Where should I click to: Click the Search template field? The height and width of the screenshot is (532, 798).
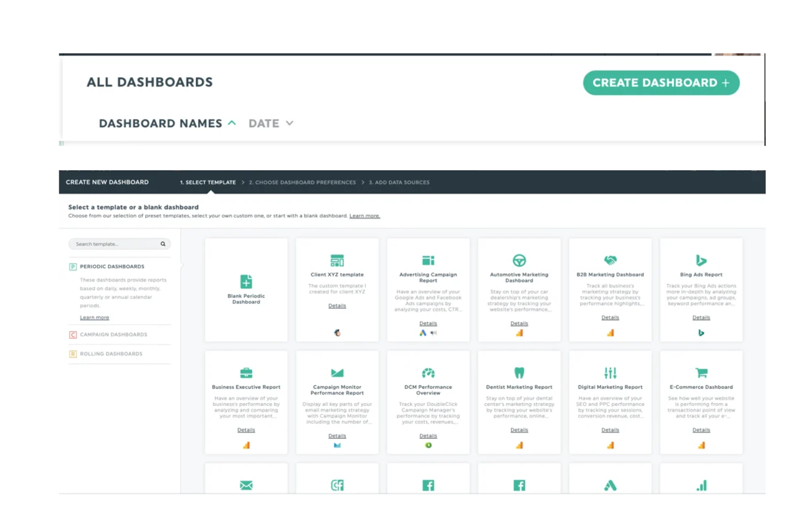(120, 244)
